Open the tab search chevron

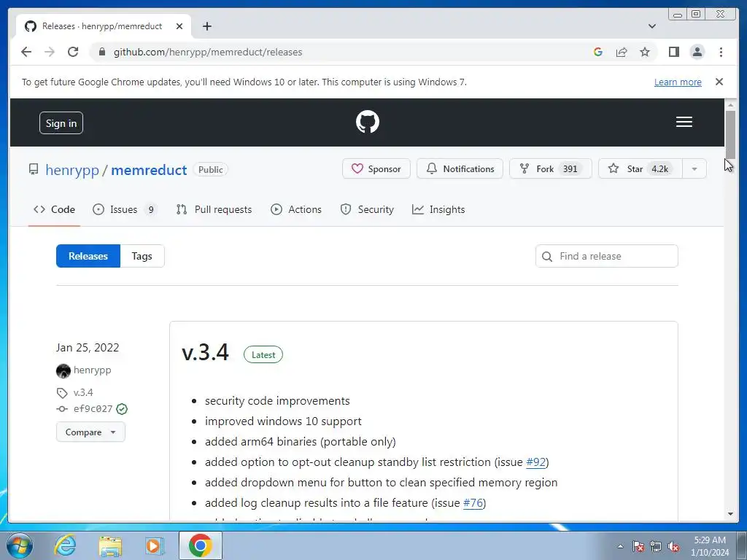click(651, 26)
